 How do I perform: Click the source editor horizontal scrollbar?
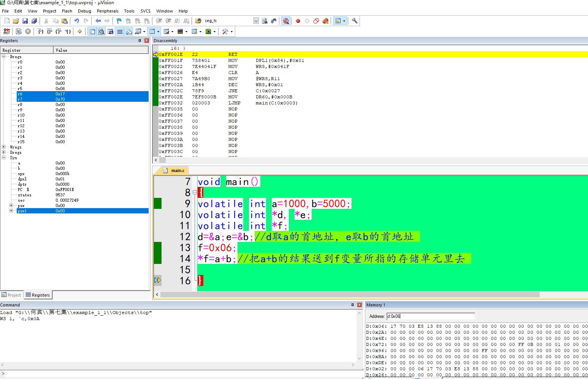coord(350,295)
